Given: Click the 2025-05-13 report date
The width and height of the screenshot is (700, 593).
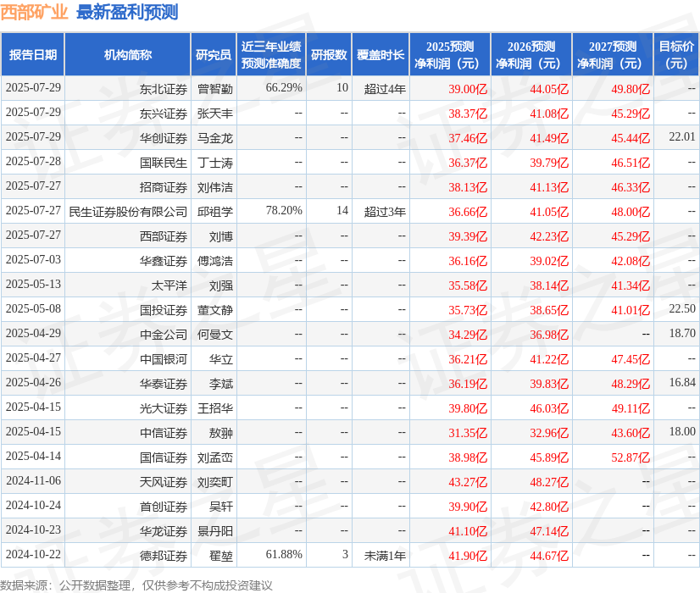Looking at the screenshot, I should (x=33, y=284).
